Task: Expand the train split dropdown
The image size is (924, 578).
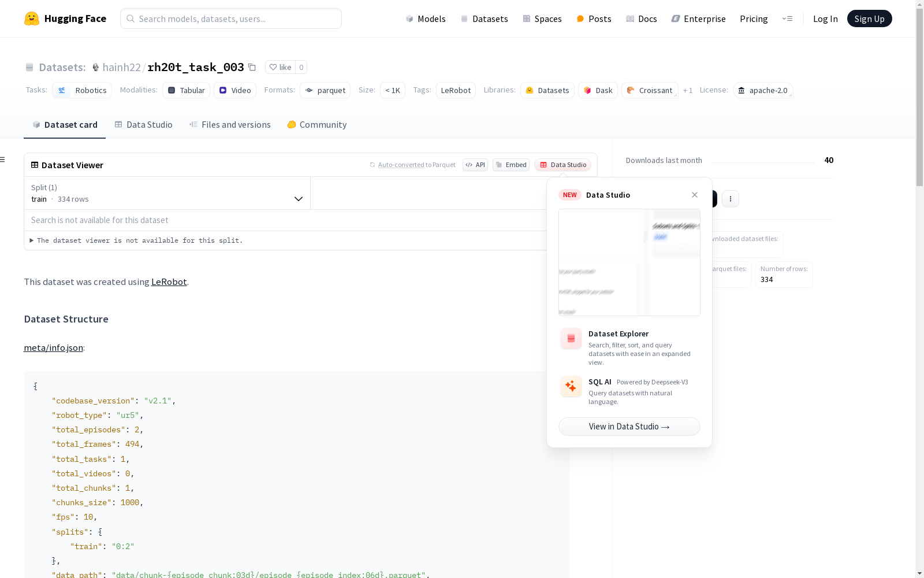Action: (167, 193)
